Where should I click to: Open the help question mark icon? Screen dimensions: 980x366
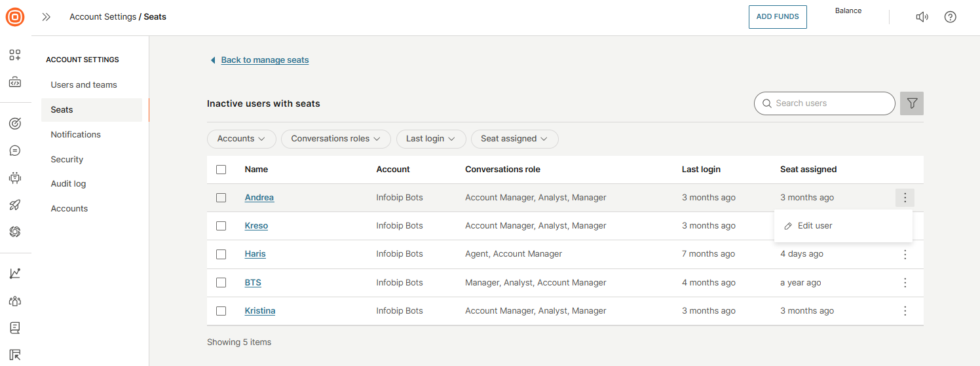(951, 17)
